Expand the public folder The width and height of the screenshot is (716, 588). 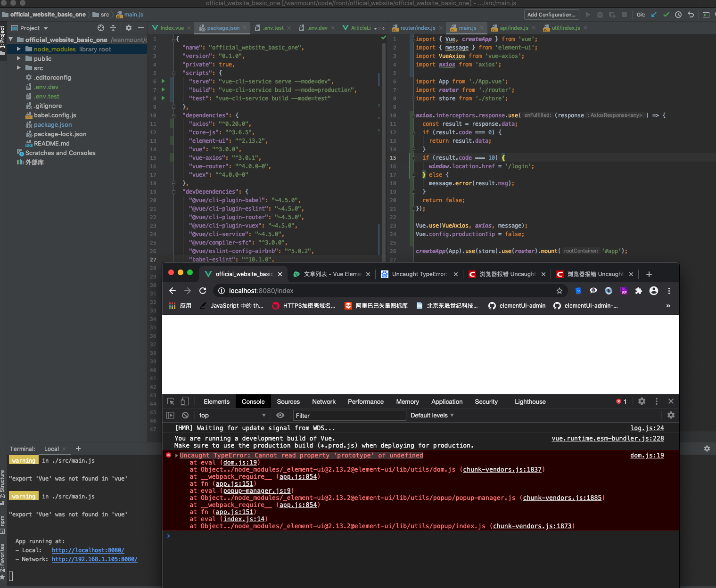point(19,58)
